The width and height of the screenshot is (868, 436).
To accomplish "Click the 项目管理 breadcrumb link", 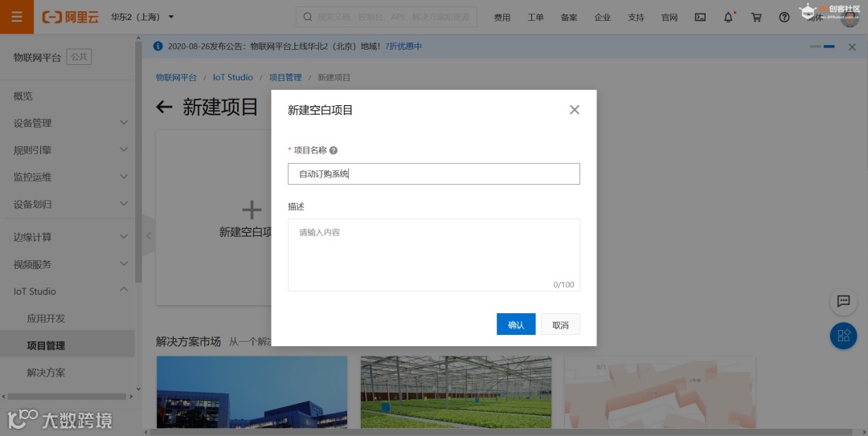I will tap(285, 77).
